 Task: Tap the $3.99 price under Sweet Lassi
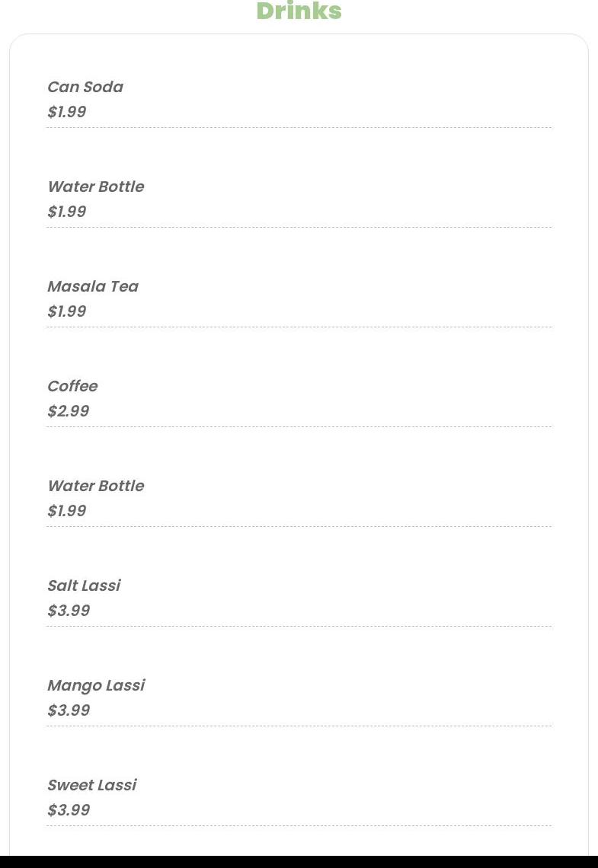pos(69,809)
